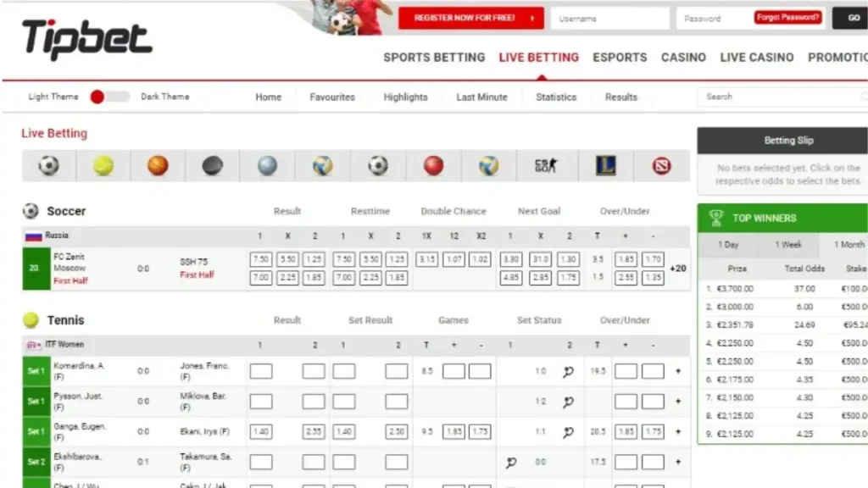Image resolution: width=868 pixels, height=488 pixels.
Task: Click the Forgot Password? button
Action: pos(787,18)
